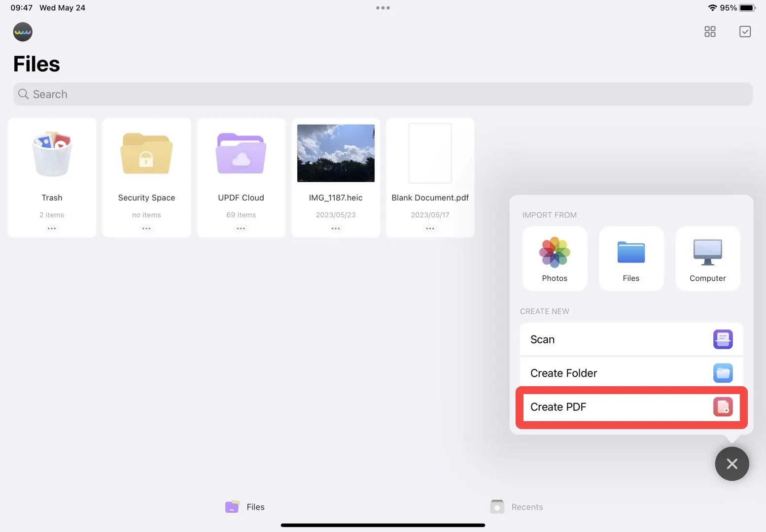Switch to the Files tab
This screenshot has height=532, width=766.
click(x=244, y=506)
